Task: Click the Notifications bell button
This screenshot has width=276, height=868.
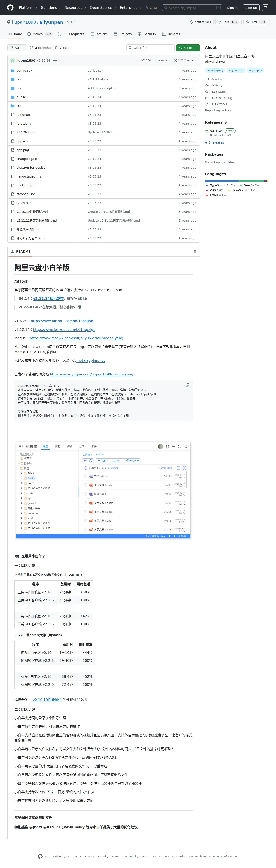Action: [200, 22]
